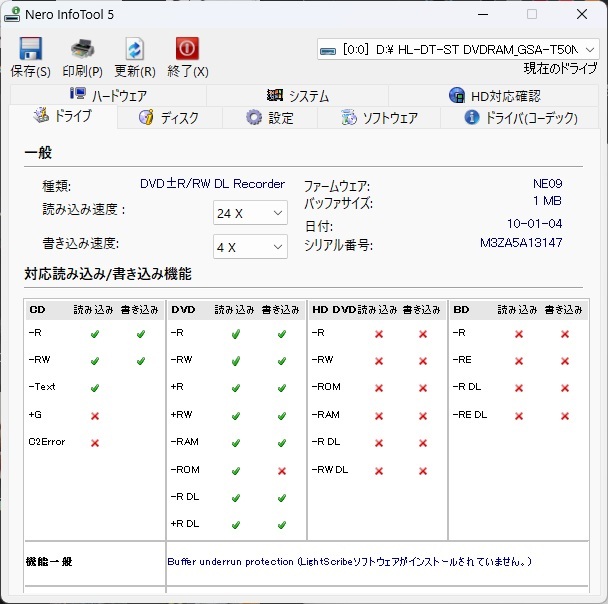Switch to the システム tab
This screenshot has height=604, width=609.
(x=298, y=95)
